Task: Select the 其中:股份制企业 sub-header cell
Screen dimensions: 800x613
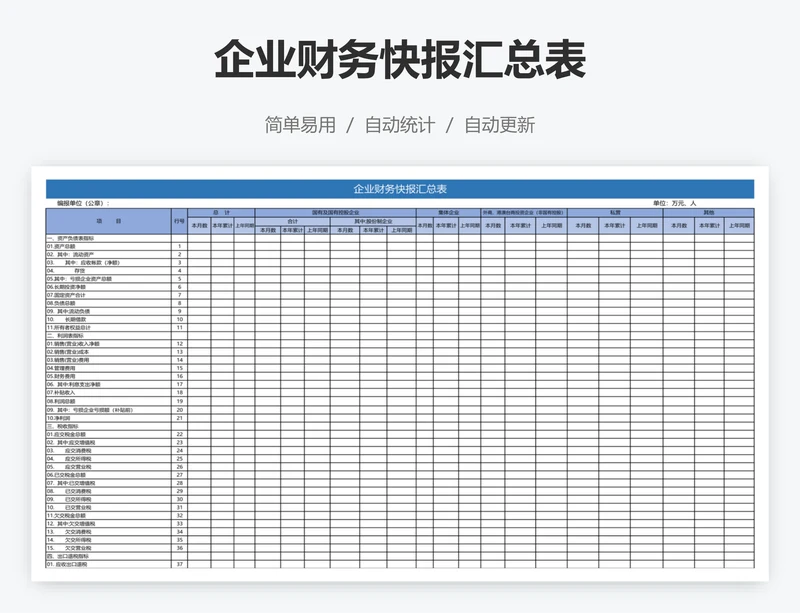Action: click(x=373, y=222)
